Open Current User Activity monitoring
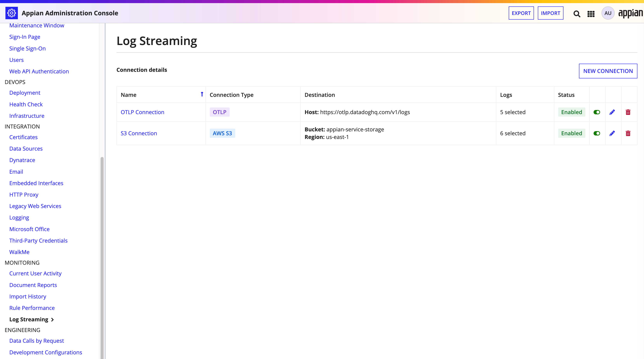 coord(36,273)
